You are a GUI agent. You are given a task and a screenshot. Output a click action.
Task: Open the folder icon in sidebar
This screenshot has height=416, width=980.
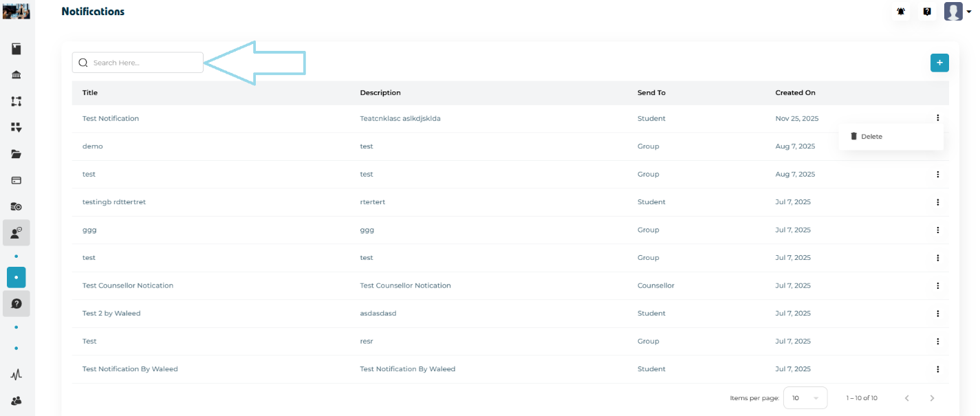pos(17,154)
